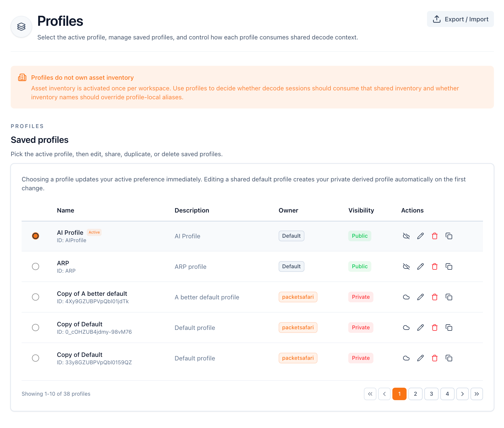Click Public visibility badge in AI Profile row

click(x=360, y=236)
